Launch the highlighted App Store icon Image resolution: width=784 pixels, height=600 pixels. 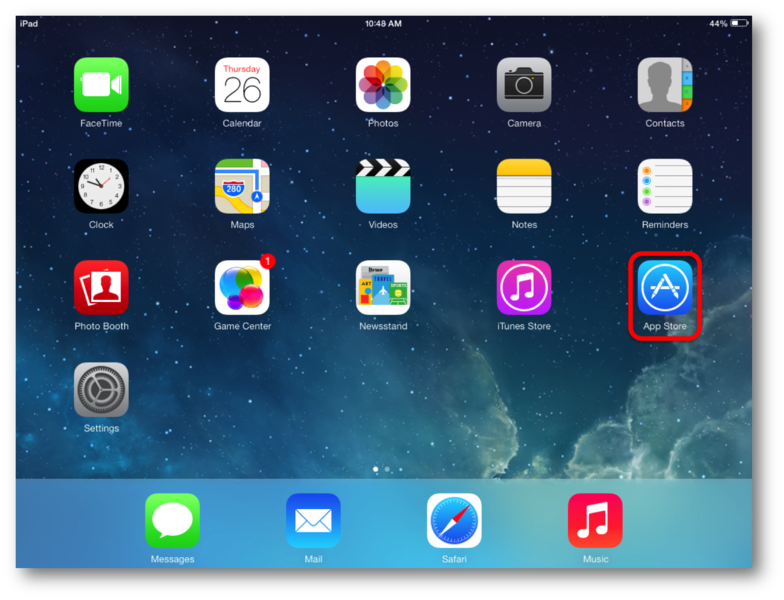tap(665, 288)
